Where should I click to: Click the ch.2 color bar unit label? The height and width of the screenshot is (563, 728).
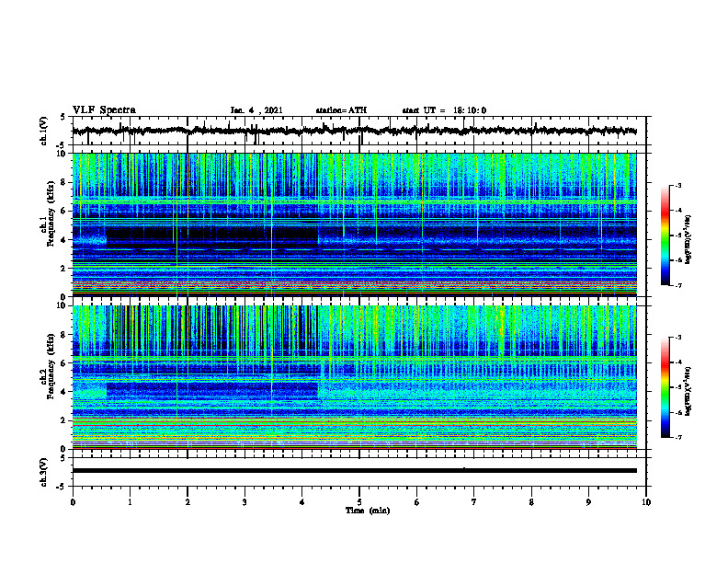click(688, 391)
